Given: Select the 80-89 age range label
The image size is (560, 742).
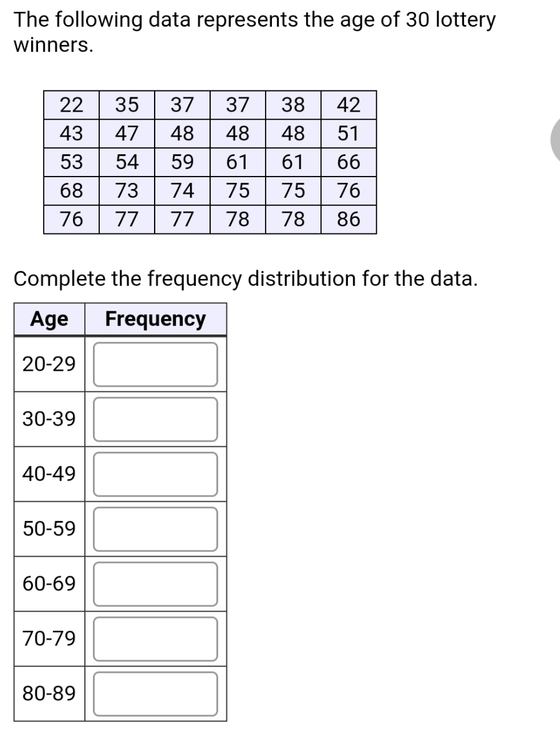Looking at the screenshot, I should click(x=44, y=693).
